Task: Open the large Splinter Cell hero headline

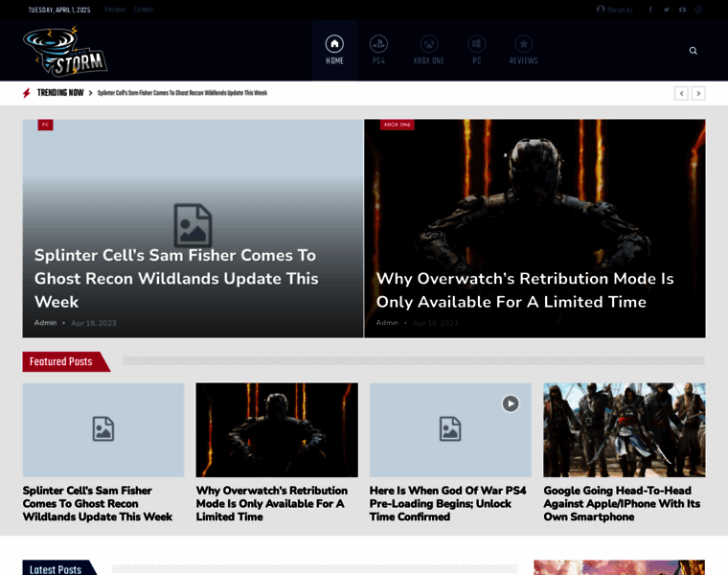Action: 176,278
